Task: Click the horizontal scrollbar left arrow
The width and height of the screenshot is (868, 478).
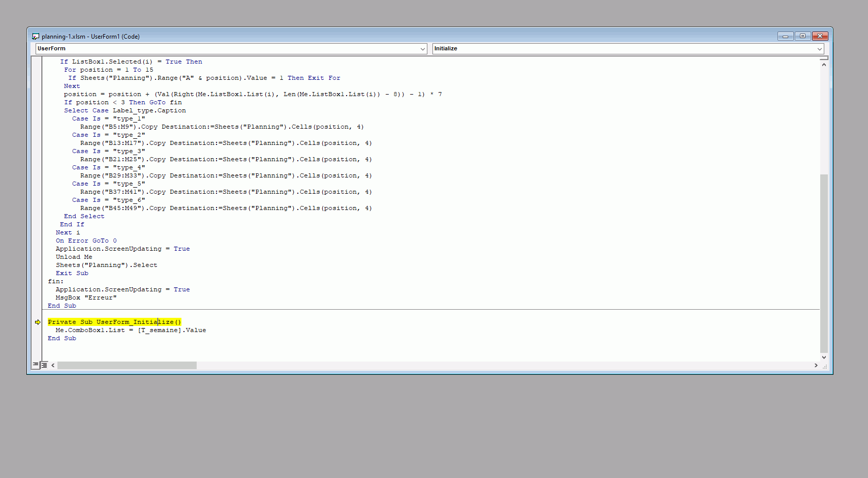Action: coord(53,365)
